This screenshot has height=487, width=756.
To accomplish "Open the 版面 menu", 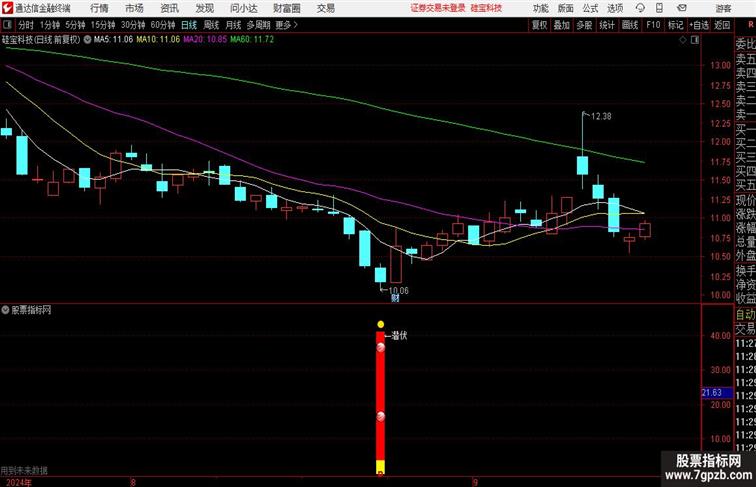I will coord(566,8).
